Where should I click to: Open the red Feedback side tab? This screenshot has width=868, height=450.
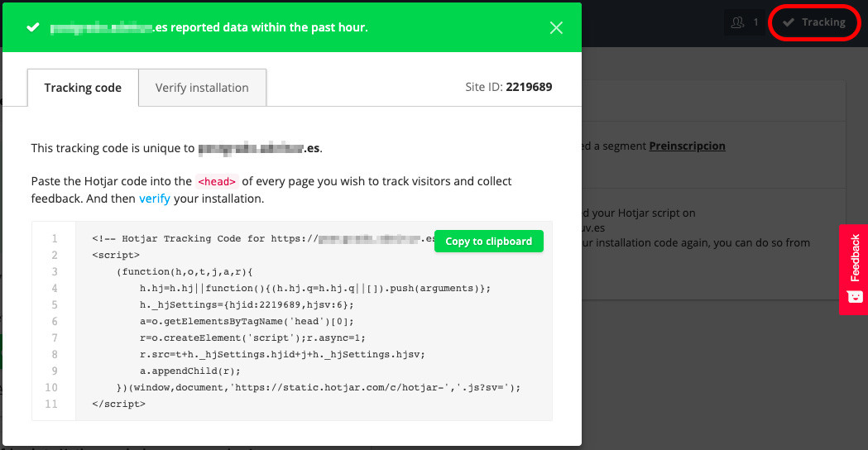[854, 270]
